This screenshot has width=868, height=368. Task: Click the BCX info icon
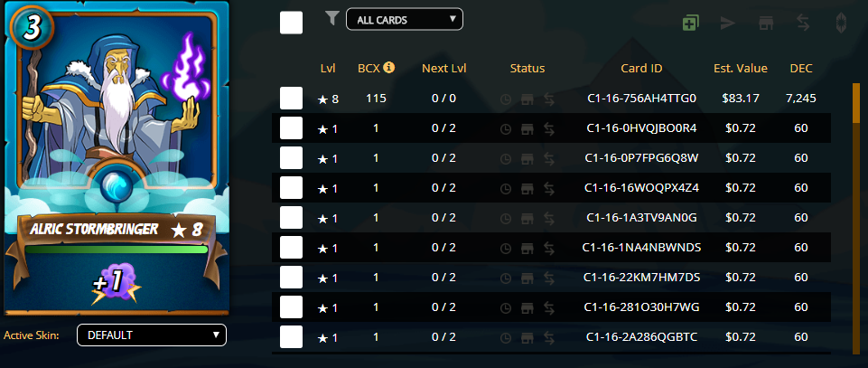[x=389, y=67]
